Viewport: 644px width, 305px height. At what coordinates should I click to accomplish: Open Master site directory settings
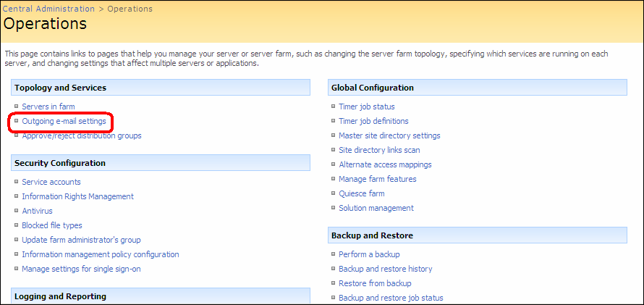390,135
